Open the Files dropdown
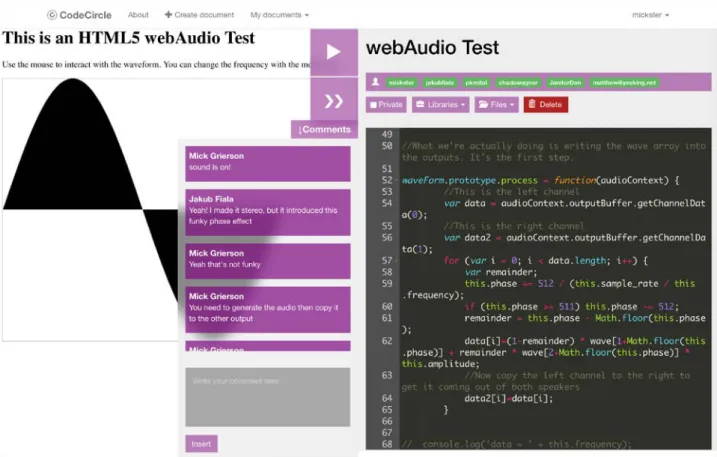This screenshot has width=717, height=457. pos(497,104)
